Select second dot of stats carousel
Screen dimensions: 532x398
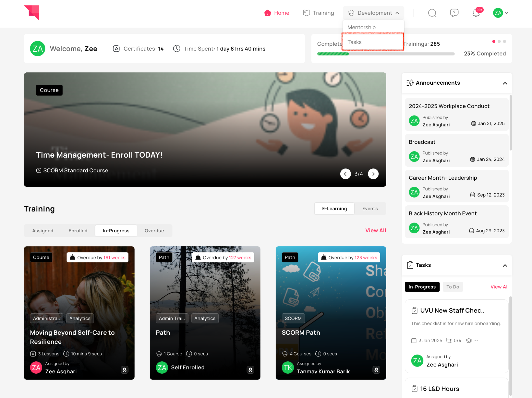click(499, 41)
